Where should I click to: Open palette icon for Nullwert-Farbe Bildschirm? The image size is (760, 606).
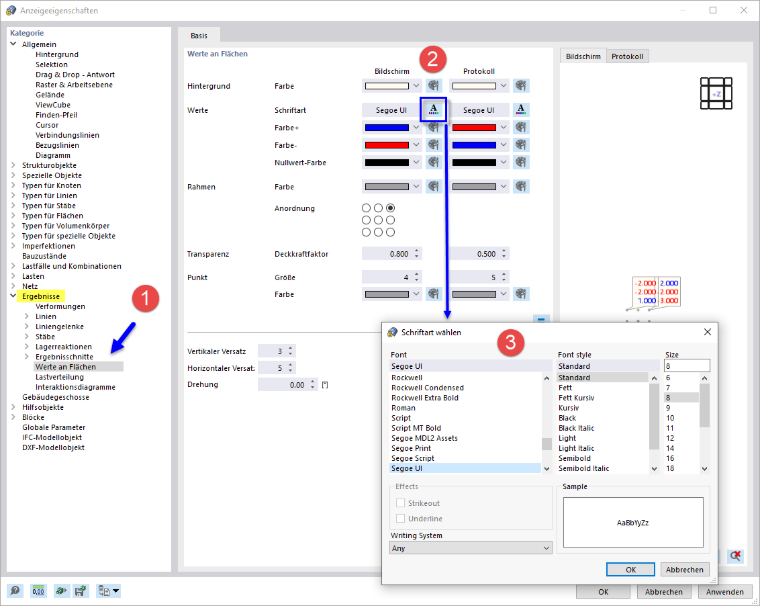pos(433,162)
